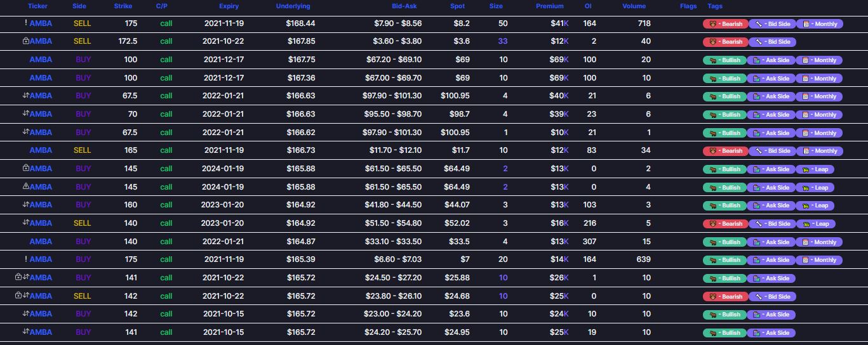Click the exclamation icon beside the 175 SELL row

coord(26,23)
